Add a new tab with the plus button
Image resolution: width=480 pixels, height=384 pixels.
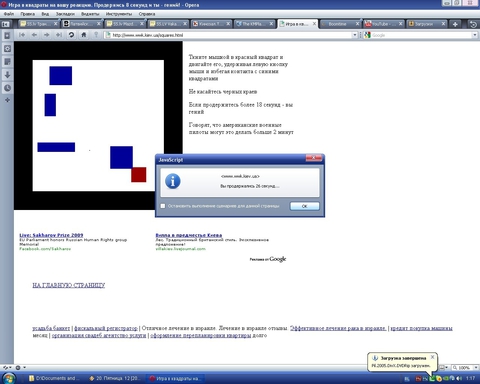click(x=455, y=24)
